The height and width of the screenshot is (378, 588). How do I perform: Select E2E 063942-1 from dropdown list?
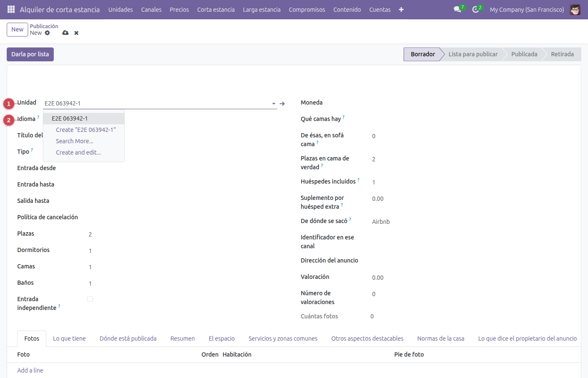pyautogui.click(x=84, y=118)
